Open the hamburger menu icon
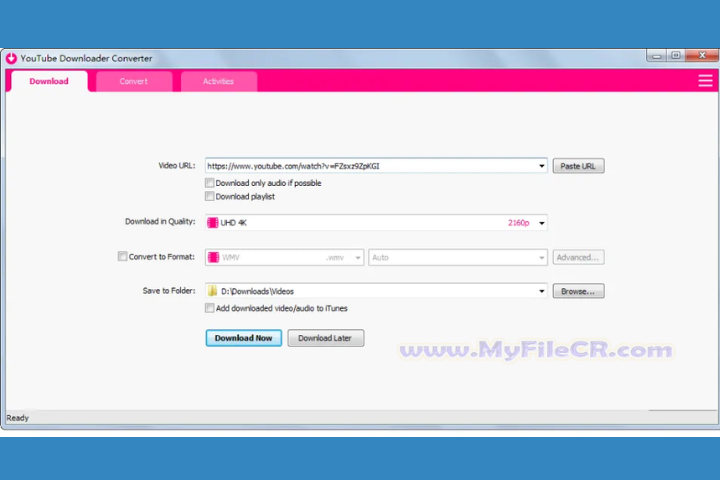 705,81
